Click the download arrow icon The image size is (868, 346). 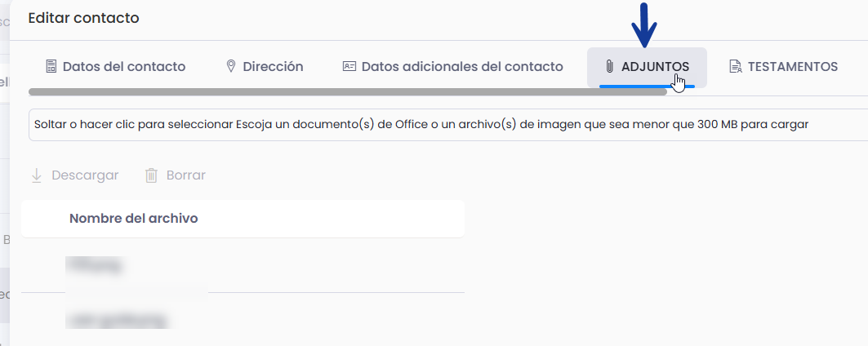pos(37,175)
